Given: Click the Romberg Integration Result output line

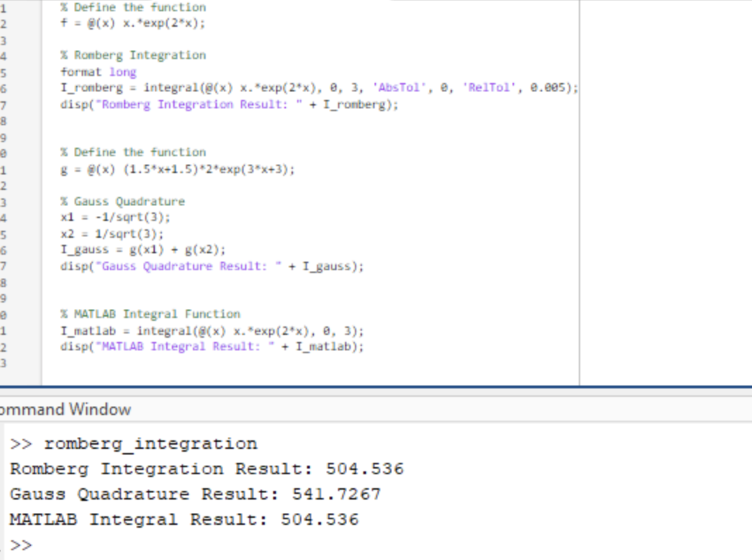Looking at the screenshot, I should pos(204,469).
